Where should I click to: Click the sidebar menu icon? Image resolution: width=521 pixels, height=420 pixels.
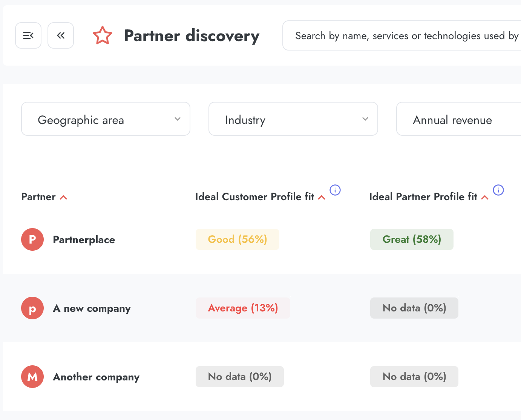click(28, 35)
